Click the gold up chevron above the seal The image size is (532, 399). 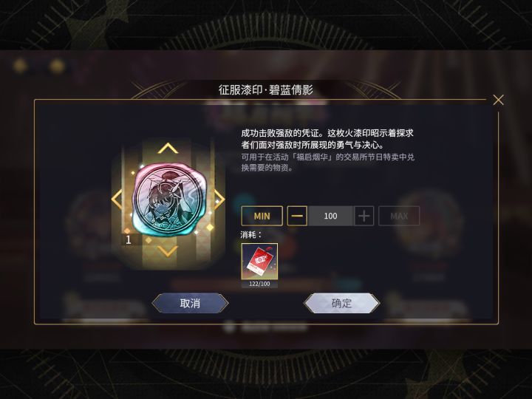pos(168,149)
